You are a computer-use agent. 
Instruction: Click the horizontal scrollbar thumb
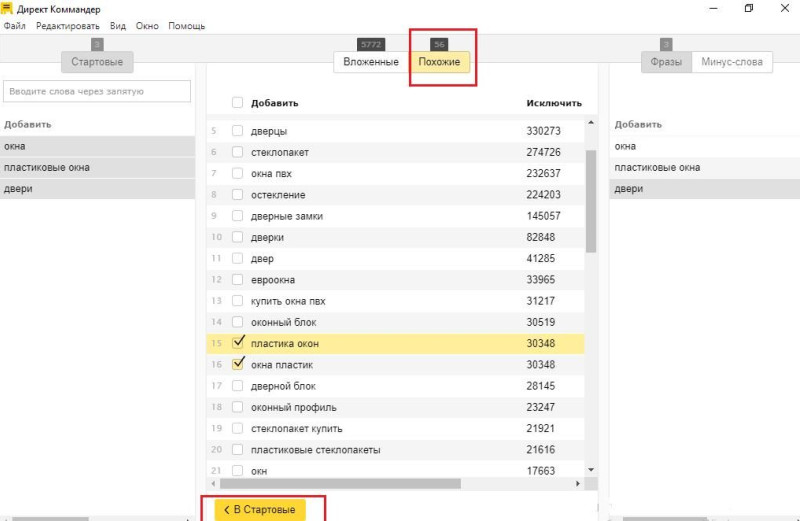coord(340,483)
